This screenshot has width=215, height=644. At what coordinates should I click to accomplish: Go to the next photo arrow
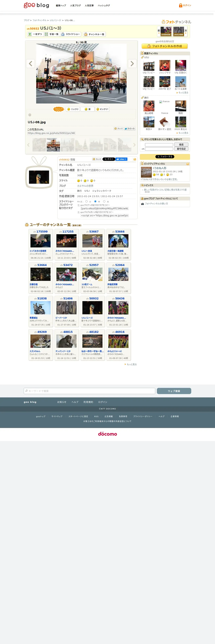[132, 64]
